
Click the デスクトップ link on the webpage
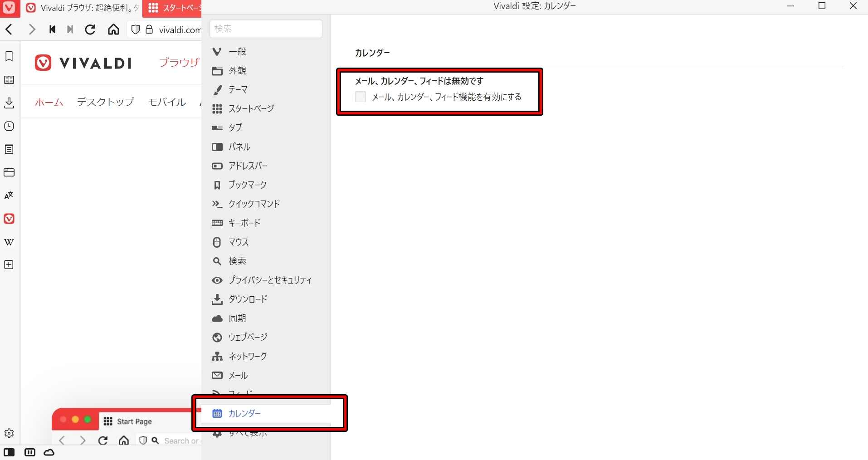pyautogui.click(x=105, y=102)
